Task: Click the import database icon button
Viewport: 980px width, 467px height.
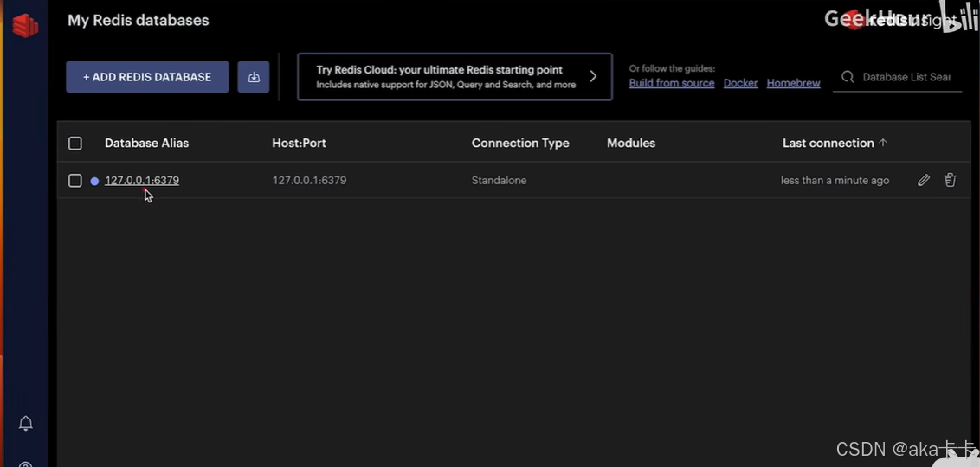Action: coord(253,77)
